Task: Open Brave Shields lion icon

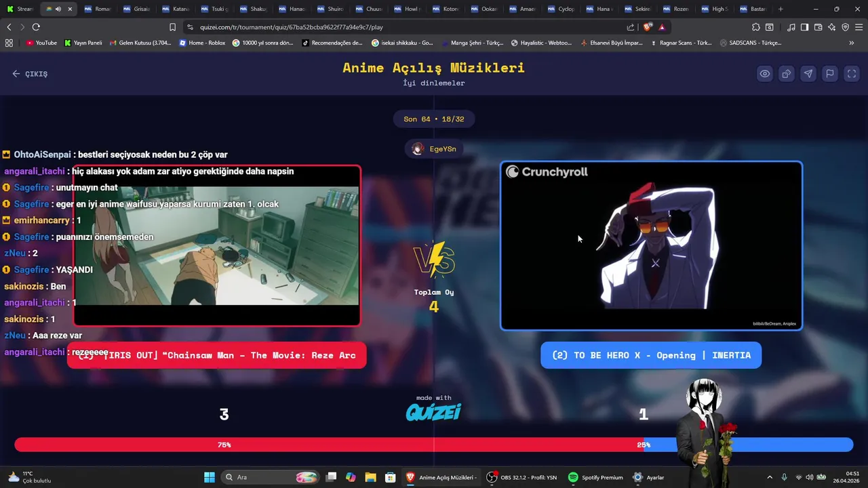Action: 647,27
